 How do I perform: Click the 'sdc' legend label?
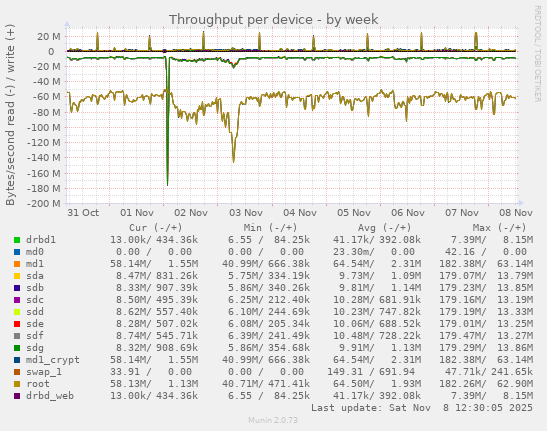point(35,300)
